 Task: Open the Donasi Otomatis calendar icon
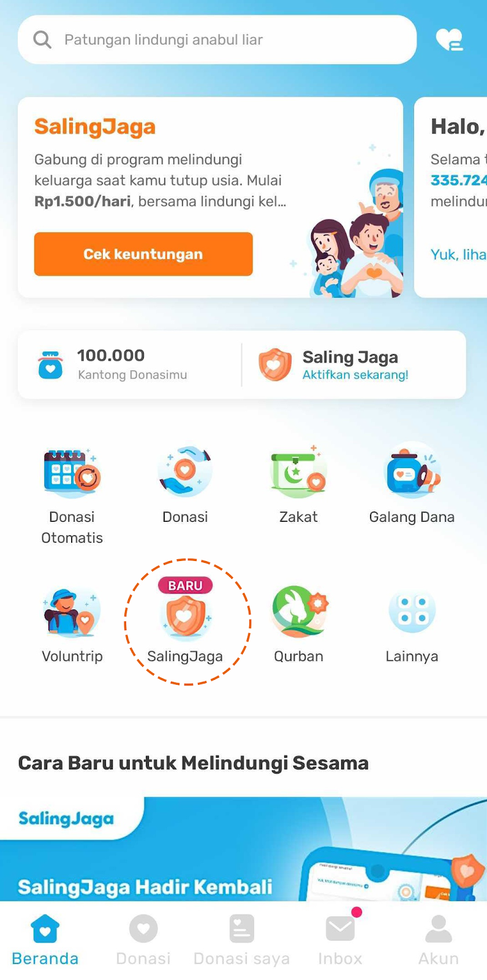click(x=72, y=471)
